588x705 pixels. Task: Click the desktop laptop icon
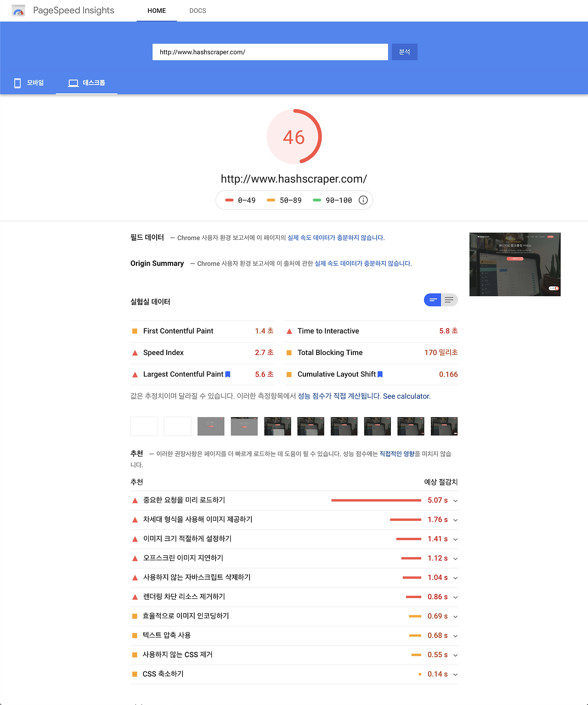[x=73, y=83]
